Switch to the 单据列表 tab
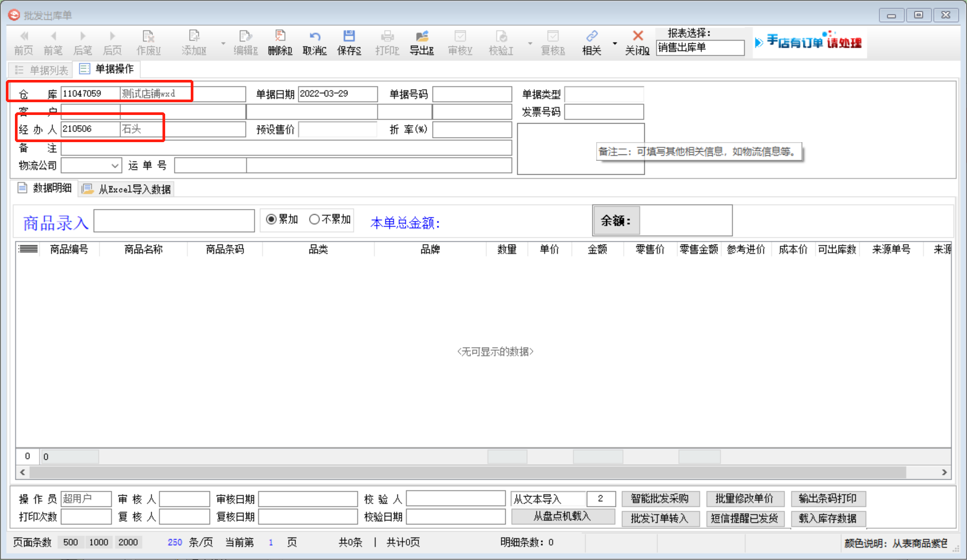967x560 pixels. (x=42, y=70)
